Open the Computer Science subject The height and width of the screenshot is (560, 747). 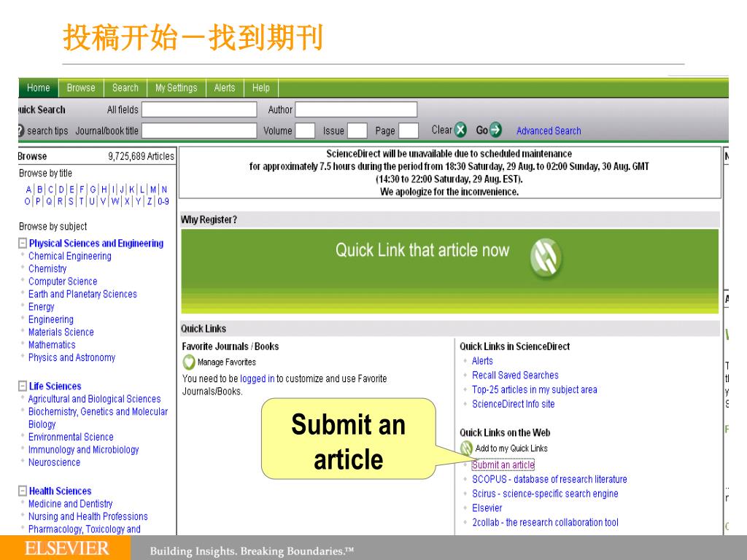[63, 281]
